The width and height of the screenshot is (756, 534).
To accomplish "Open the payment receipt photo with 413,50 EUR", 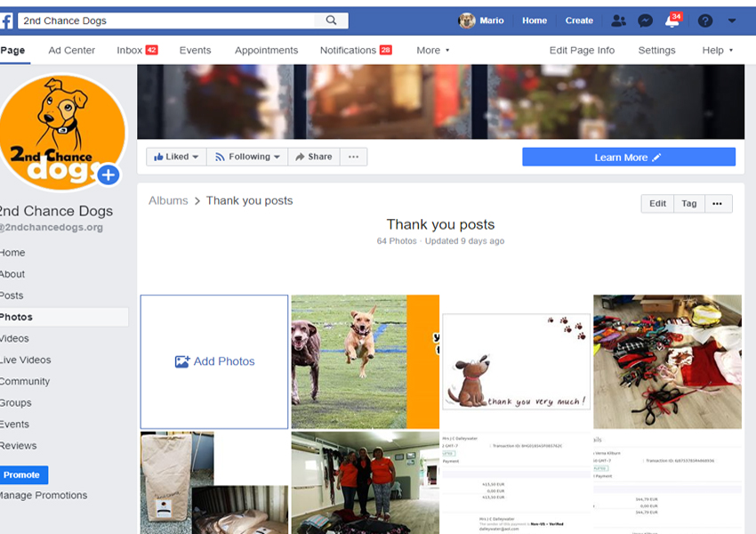I will [516, 482].
